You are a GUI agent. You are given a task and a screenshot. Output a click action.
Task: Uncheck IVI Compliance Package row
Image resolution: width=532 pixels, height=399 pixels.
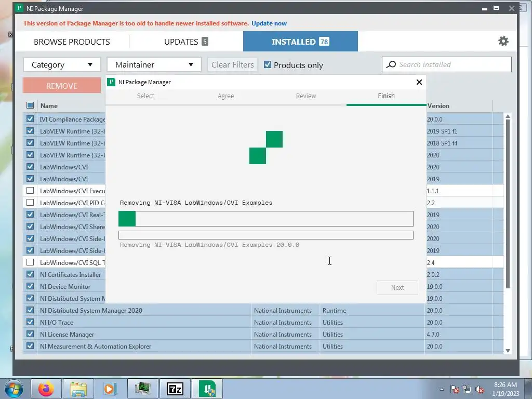(30, 119)
